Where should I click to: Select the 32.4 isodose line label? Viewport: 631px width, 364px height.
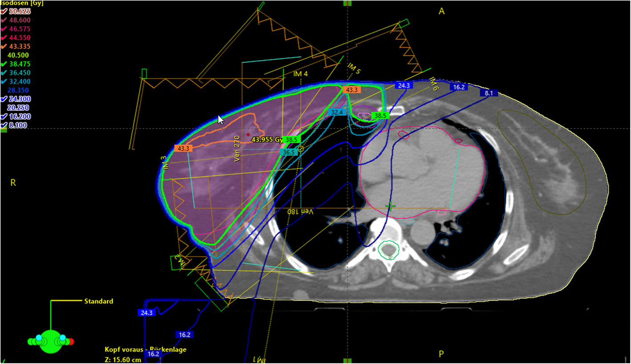[x=337, y=113]
